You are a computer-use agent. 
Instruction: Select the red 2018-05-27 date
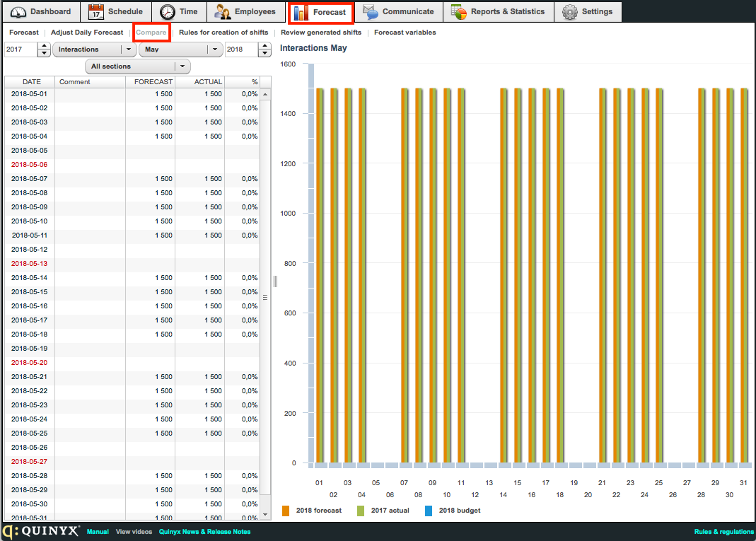pyautogui.click(x=30, y=461)
